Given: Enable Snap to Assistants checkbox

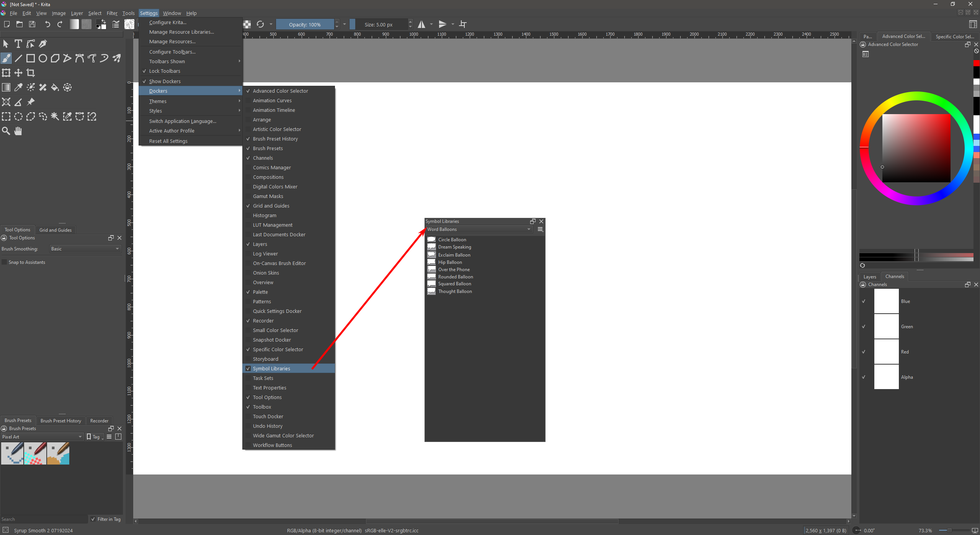Looking at the screenshot, I should 5,262.
